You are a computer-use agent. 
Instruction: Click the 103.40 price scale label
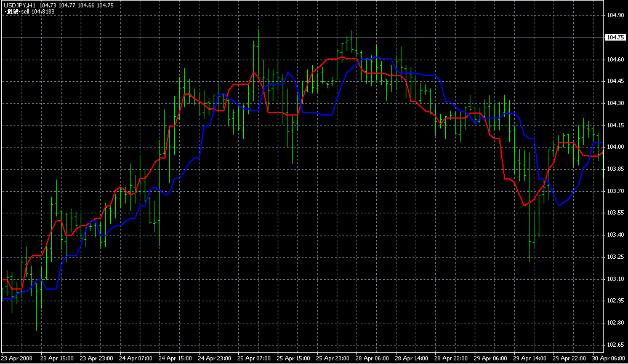coord(615,235)
